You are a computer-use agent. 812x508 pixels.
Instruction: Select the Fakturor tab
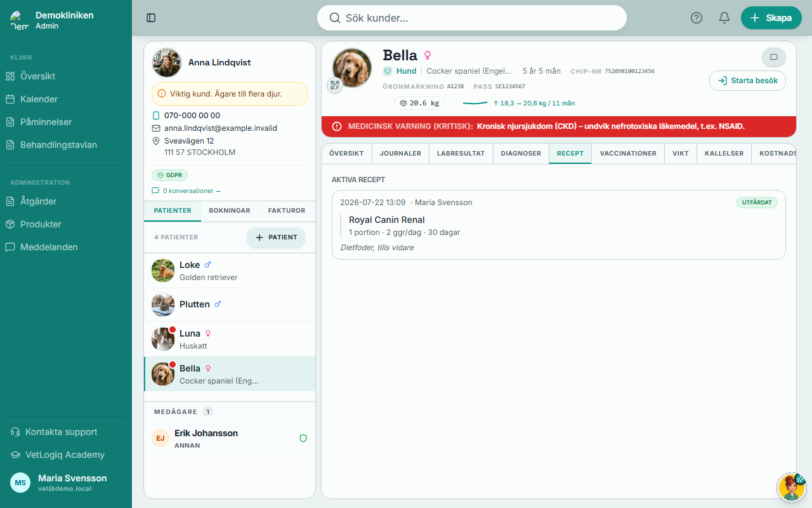pyautogui.click(x=287, y=210)
